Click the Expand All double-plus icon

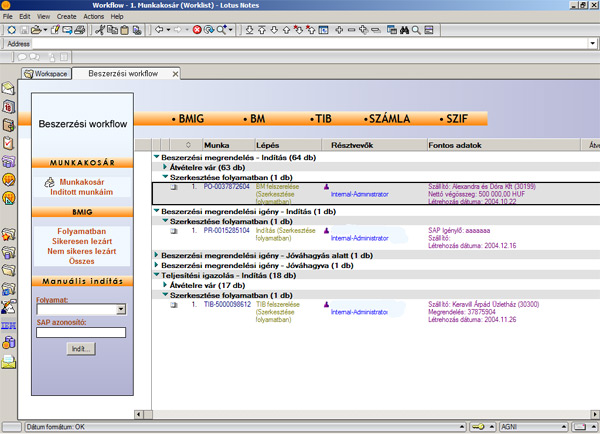[364, 30]
